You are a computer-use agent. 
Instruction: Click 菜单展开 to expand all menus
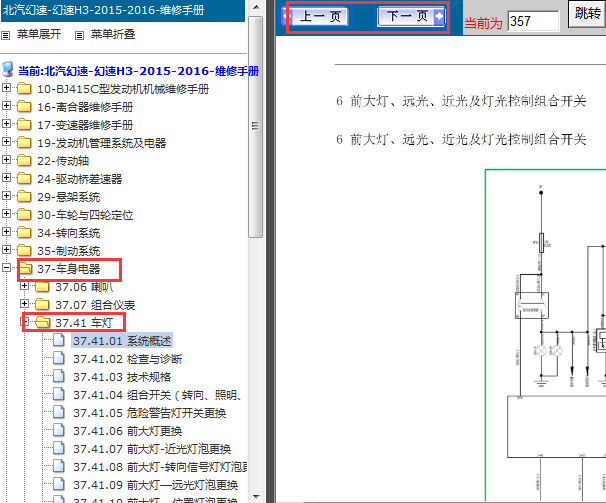(39, 34)
